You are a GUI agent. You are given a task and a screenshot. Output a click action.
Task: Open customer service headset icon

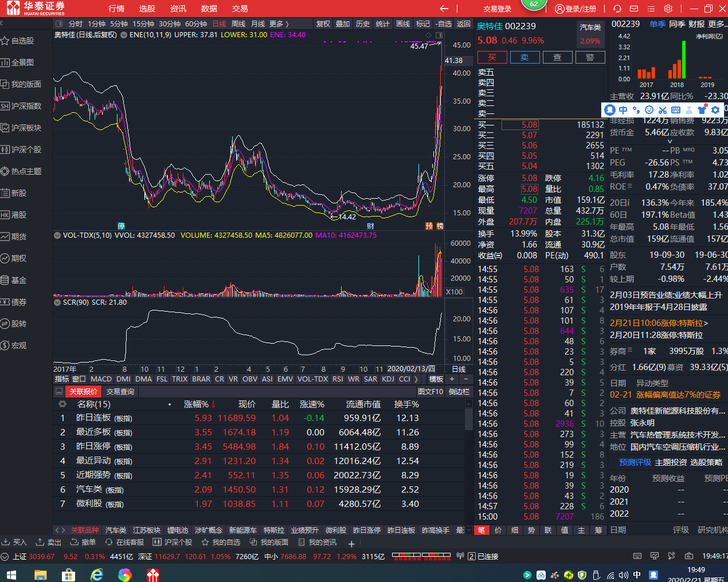(x=617, y=9)
